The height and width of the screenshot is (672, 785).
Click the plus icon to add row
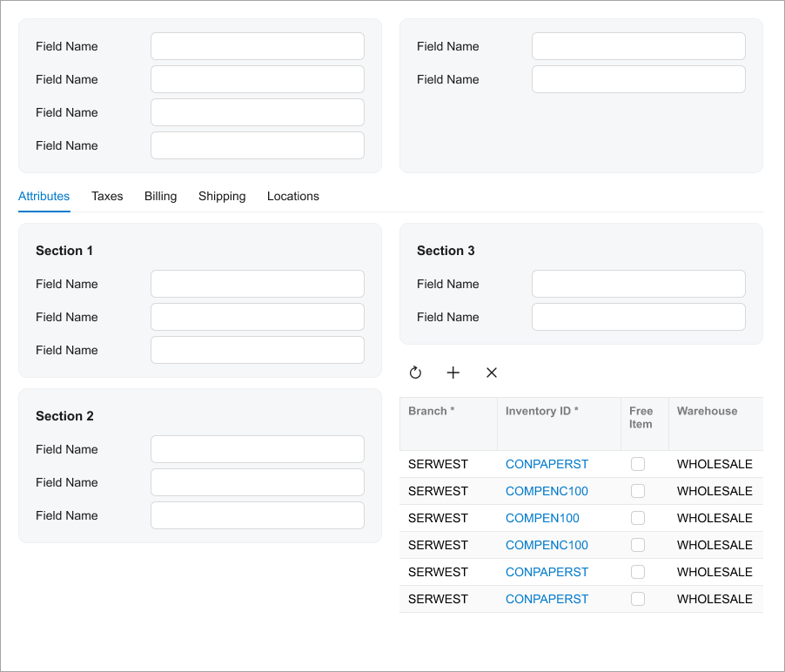453,373
